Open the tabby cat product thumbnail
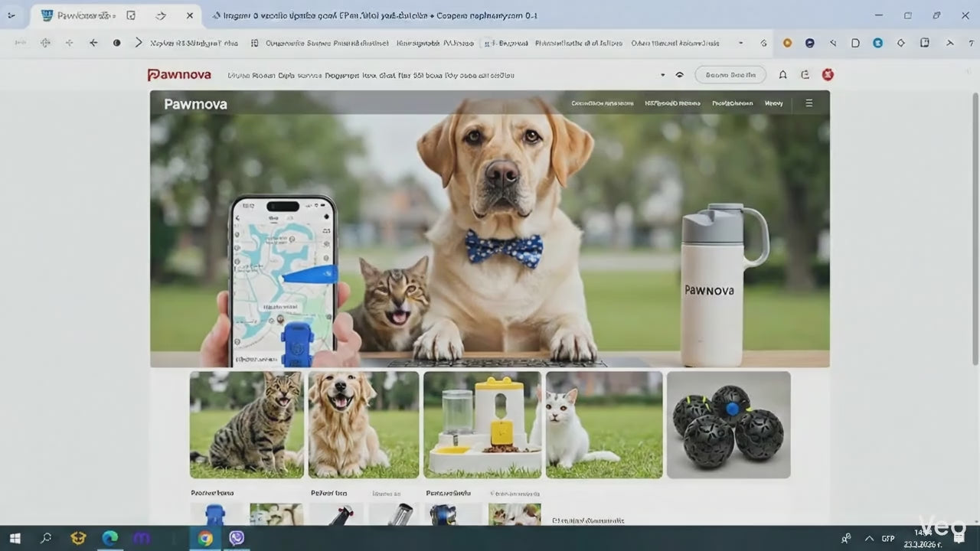 click(x=247, y=425)
